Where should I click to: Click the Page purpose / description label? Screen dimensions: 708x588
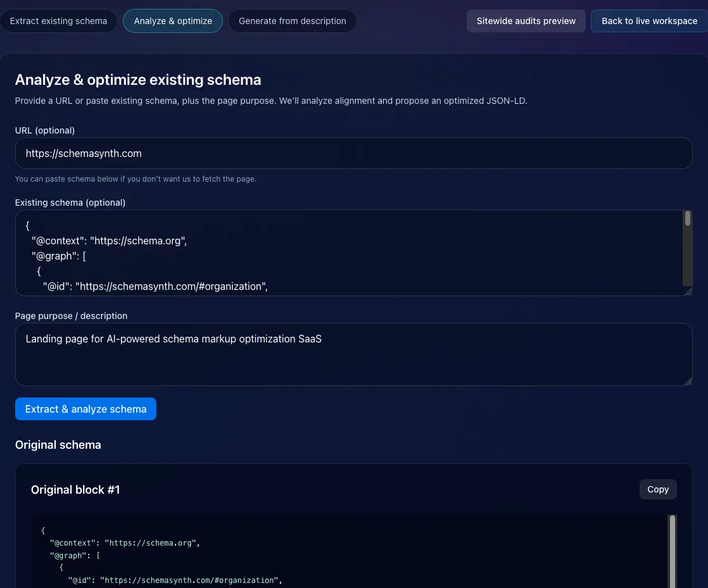(x=71, y=316)
